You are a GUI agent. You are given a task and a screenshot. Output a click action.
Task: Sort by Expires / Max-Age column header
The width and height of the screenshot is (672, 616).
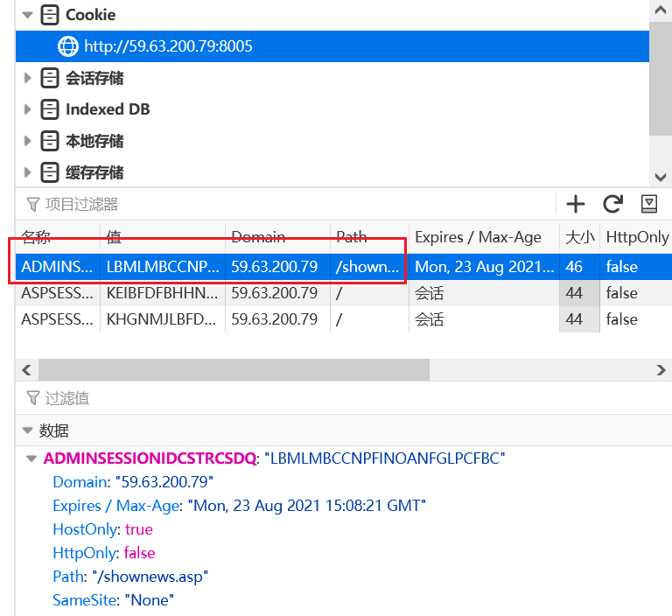tap(484, 236)
